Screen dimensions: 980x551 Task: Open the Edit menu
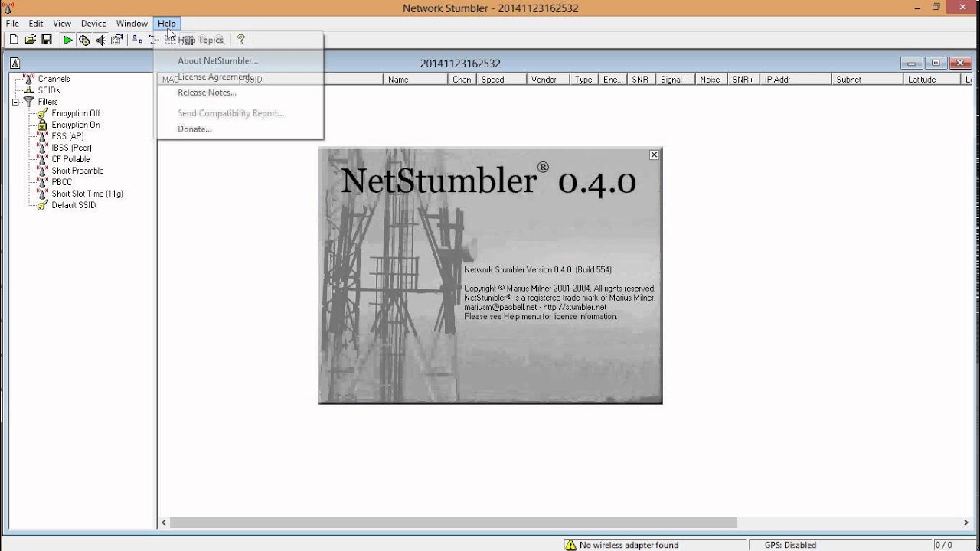pyautogui.click(x=36, y=24)
